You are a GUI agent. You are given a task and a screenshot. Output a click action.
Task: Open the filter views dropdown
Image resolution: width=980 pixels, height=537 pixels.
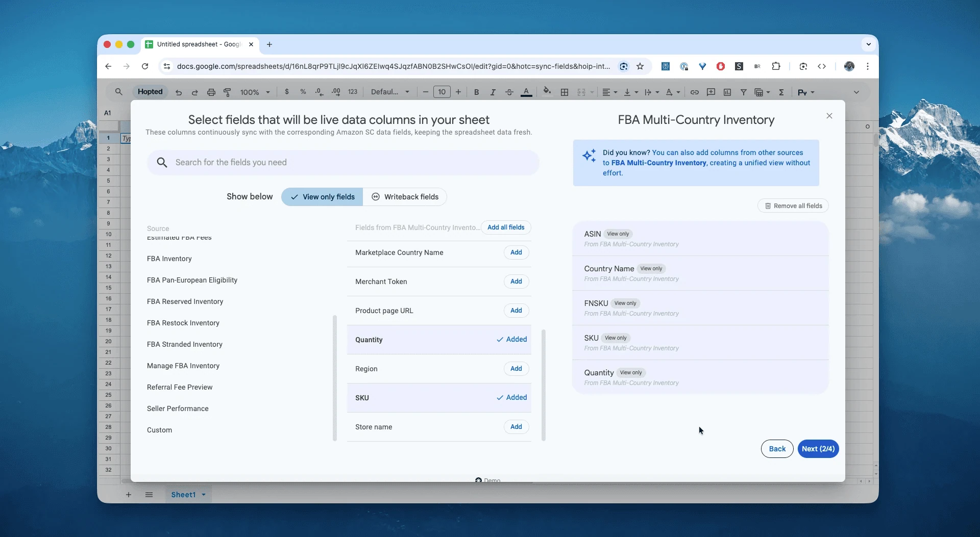pyautogui.click(x=762, y=92)
